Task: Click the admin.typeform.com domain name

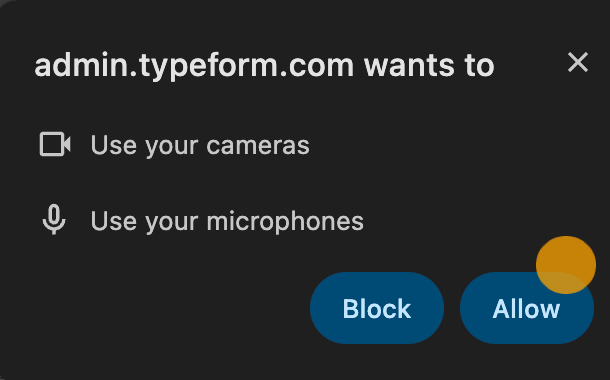Action: (x=194, y=66)
